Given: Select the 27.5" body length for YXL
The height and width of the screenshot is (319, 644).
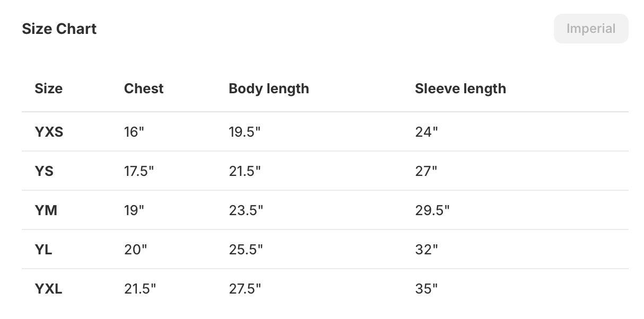Looking at the screenshot, I should click(245, 289).
